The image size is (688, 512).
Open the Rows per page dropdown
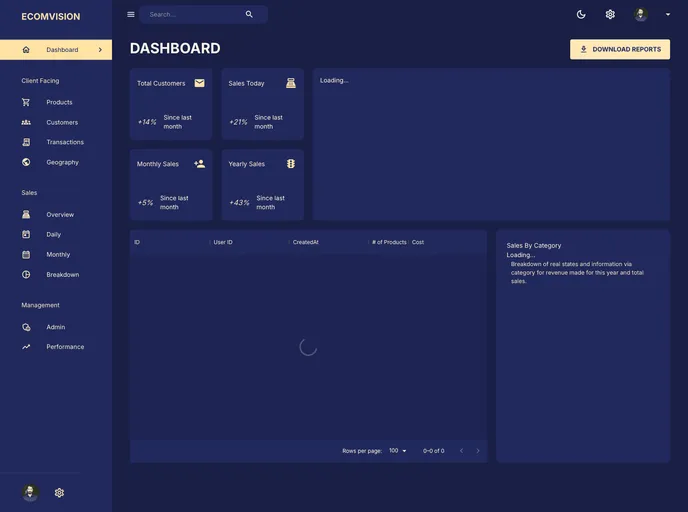point(398,451)
